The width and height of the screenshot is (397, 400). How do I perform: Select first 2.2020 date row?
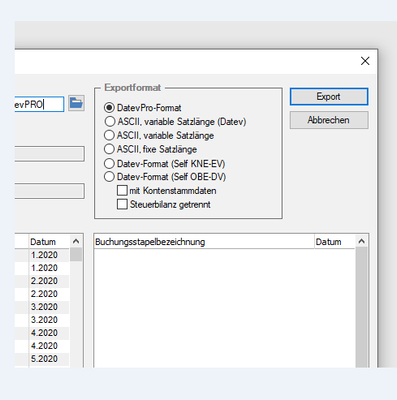[42, 281]
